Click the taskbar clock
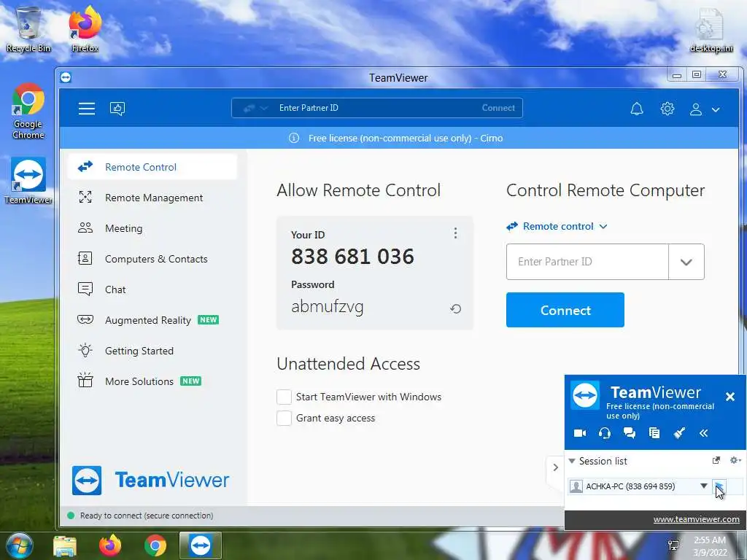The width and height of the screenshot is (747, 560). [710, 546]
